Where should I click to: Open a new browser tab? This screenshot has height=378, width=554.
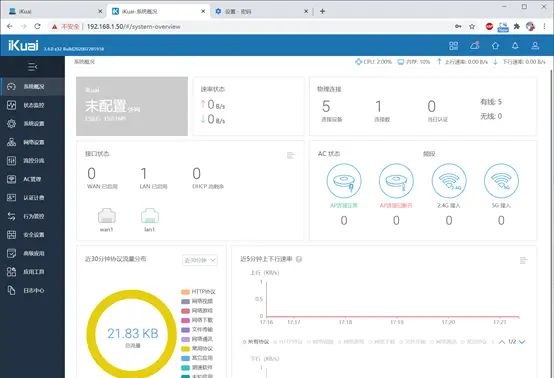pyautogui.click(x=322, y=11)
